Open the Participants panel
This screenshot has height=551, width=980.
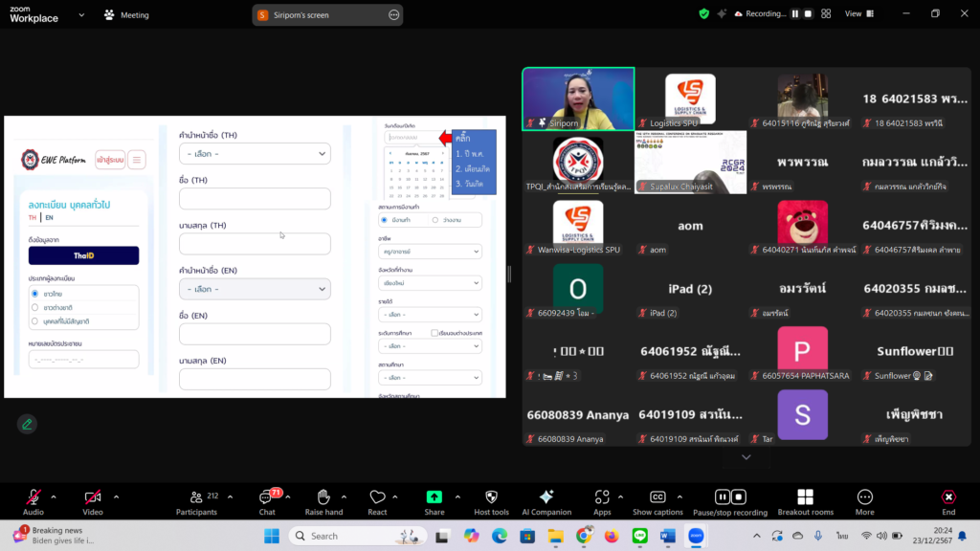pyautogui.click(x=196, y=502)
